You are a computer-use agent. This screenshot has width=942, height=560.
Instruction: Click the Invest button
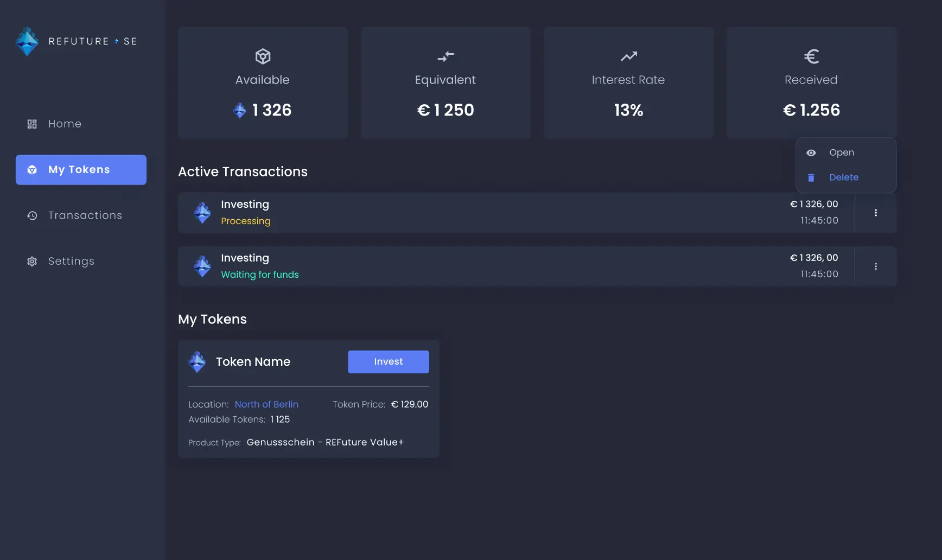coord(388,361)
